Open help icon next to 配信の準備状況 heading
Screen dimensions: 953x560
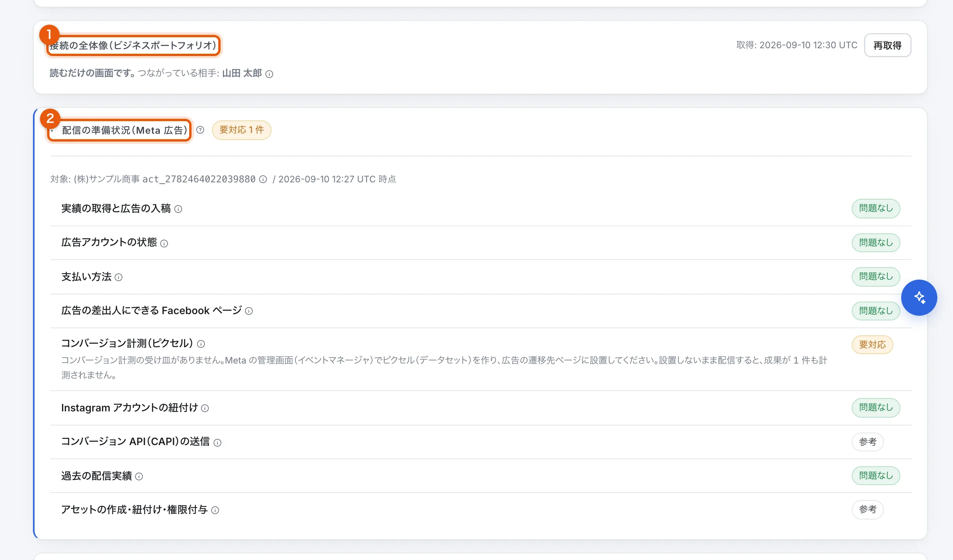[x=200, y=130]
